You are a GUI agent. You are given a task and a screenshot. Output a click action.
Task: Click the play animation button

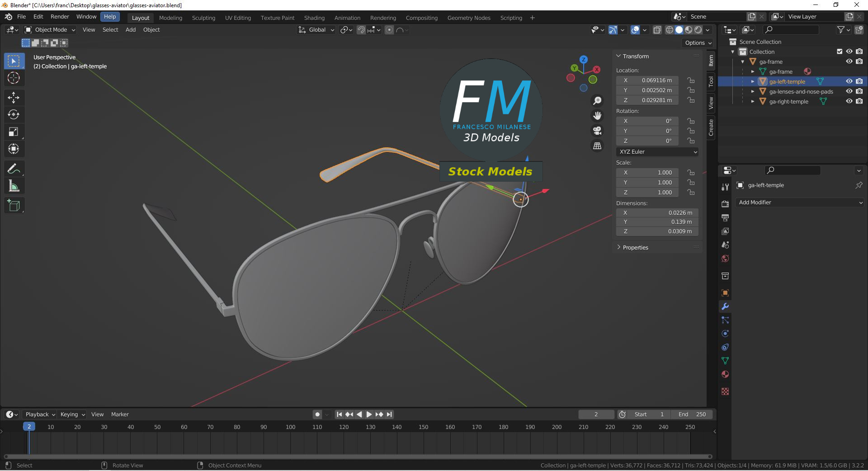[369, 414]
